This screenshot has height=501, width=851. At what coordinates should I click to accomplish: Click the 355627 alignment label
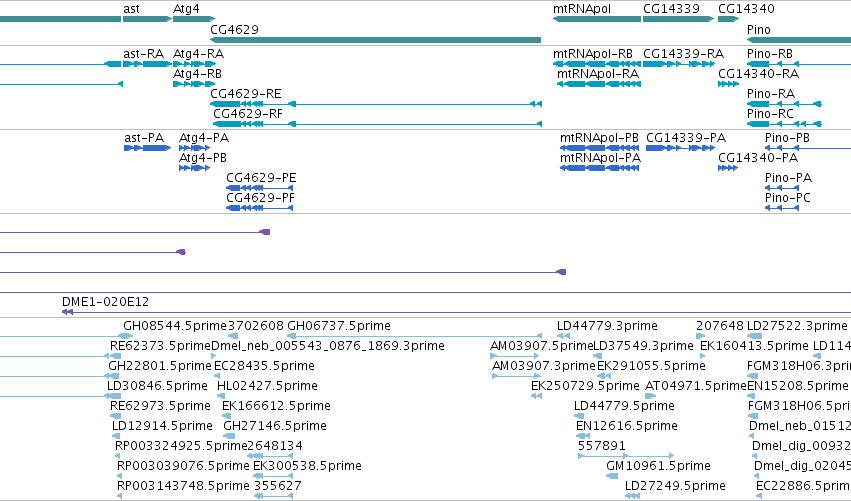pos(278,486)
